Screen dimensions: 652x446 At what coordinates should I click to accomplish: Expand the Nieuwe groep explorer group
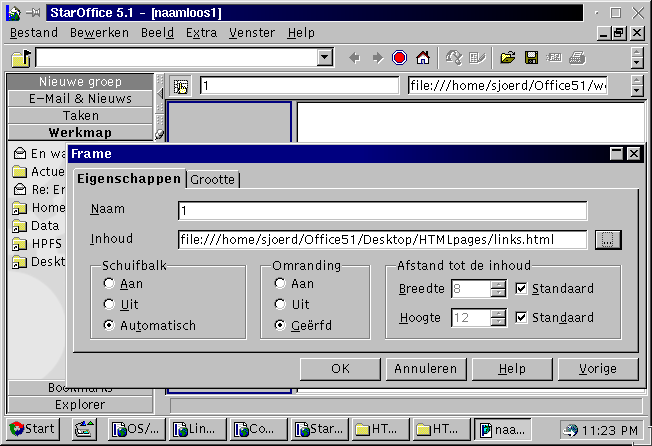point(80,82)
